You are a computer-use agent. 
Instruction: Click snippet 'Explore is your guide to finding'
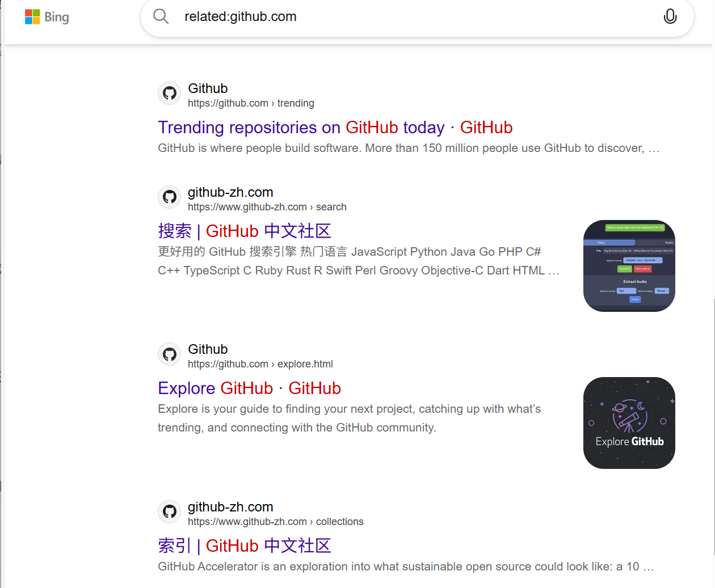(x=350, y=418)
